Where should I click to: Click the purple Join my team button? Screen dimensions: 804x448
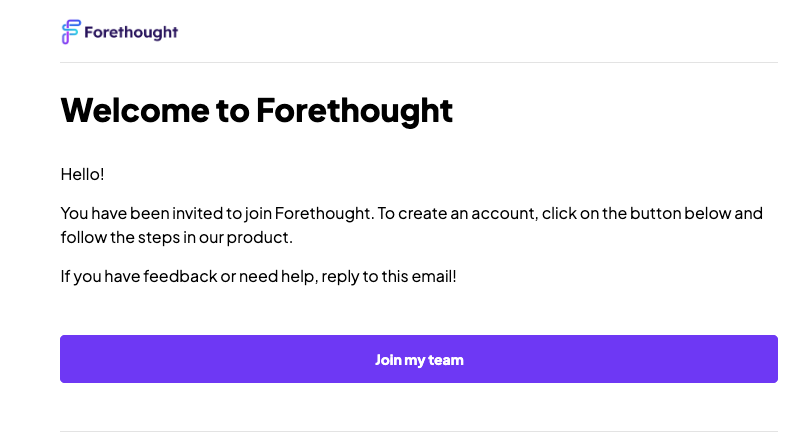pos(419,359)
